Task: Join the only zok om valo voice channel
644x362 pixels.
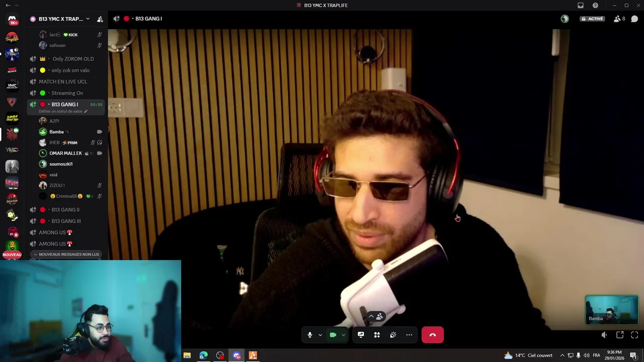Action: [x=67, y=70]
